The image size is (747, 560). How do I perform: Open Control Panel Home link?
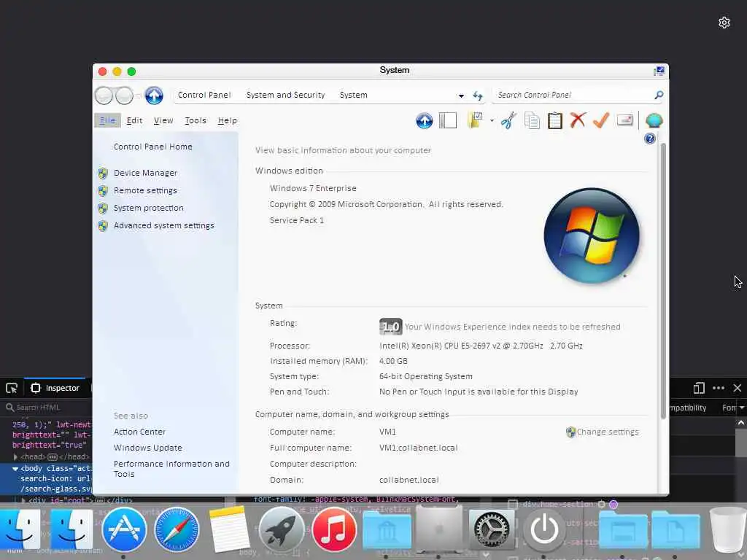click(x=153, y=147)
